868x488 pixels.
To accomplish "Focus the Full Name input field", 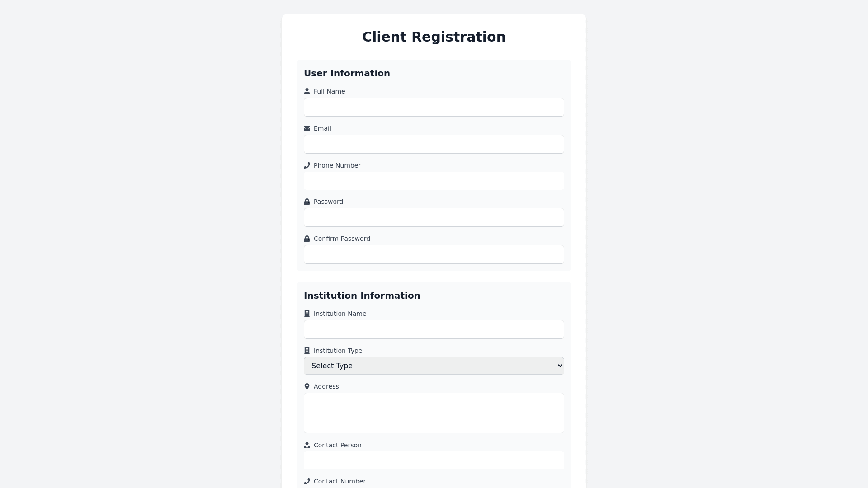I will 434,107.
